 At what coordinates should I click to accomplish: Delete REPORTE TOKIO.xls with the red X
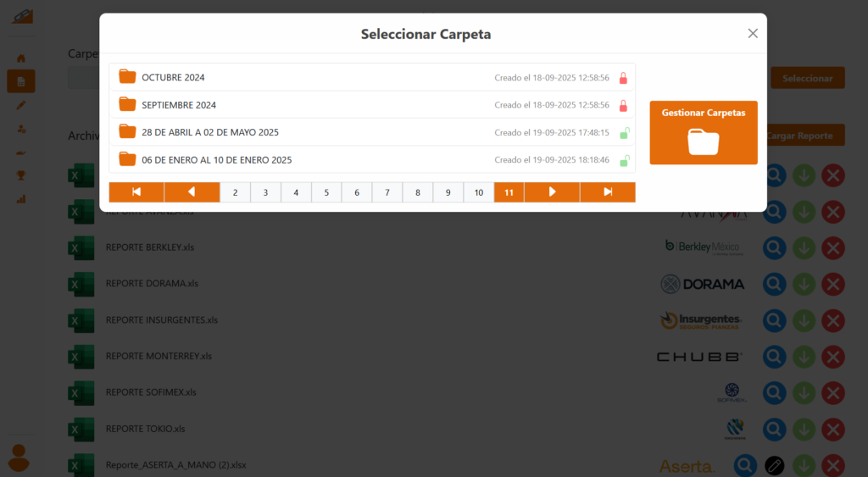pyautogui.click(x=833, y=429)
